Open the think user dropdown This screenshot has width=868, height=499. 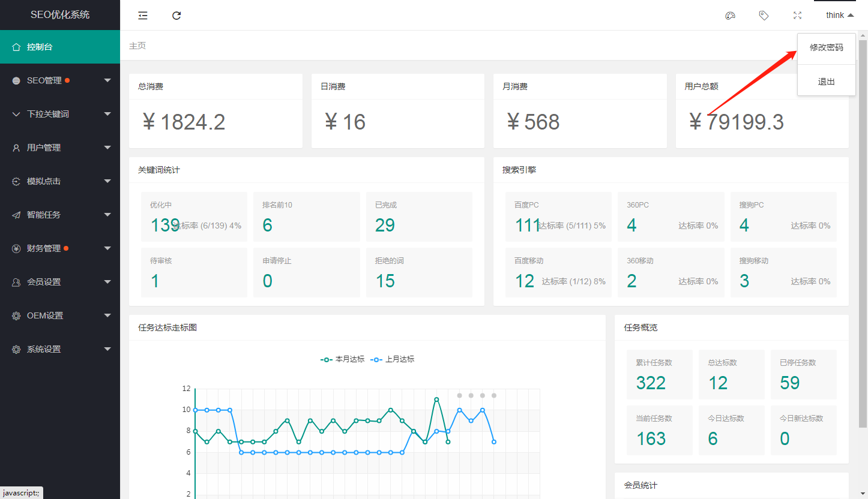[839, 16]
